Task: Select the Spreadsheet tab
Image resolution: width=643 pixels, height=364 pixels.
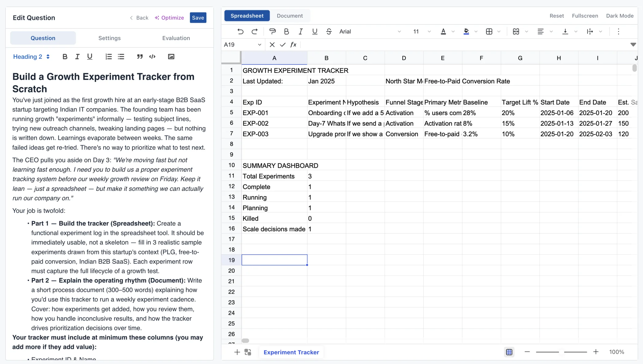Action: [247, 16]
